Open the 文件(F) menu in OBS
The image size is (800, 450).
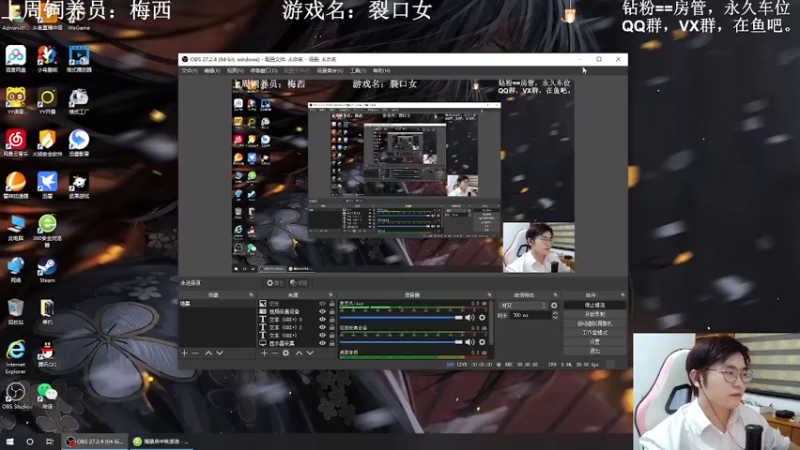click(189, 70)
